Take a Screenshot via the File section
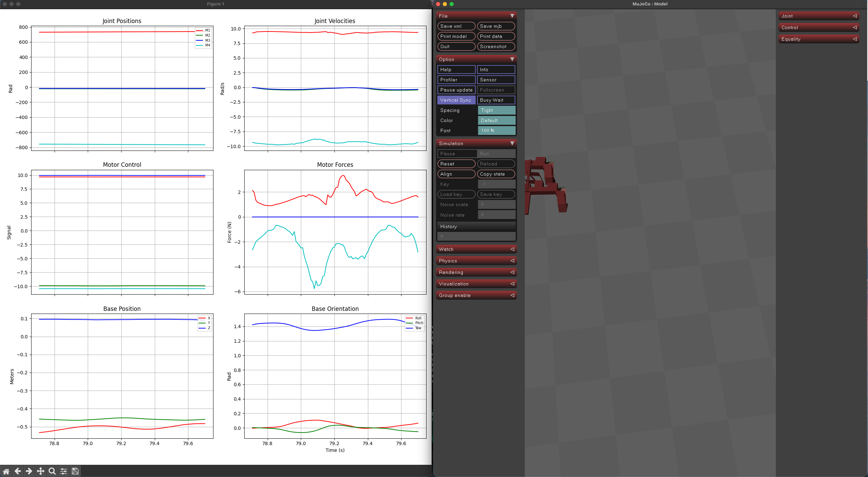 [496, 46]
